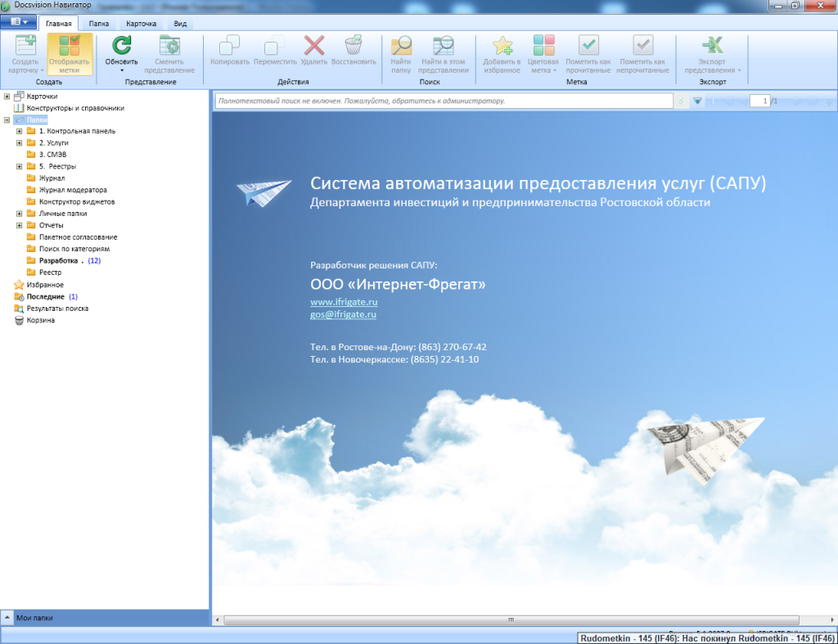Click the Переместить icon
838x644 pixels.
pyautogui.click(x=274, y=46)
